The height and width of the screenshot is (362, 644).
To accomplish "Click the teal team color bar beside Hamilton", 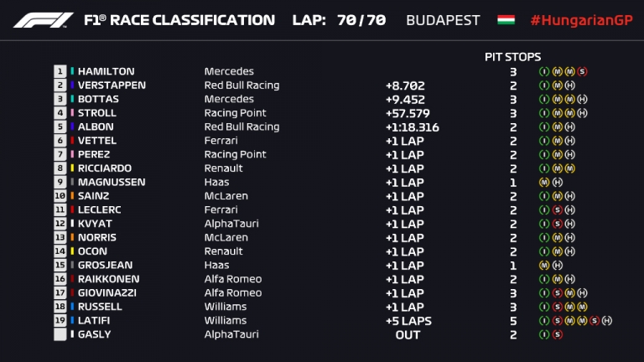I will pyautogui.click(x=72, y=72).
